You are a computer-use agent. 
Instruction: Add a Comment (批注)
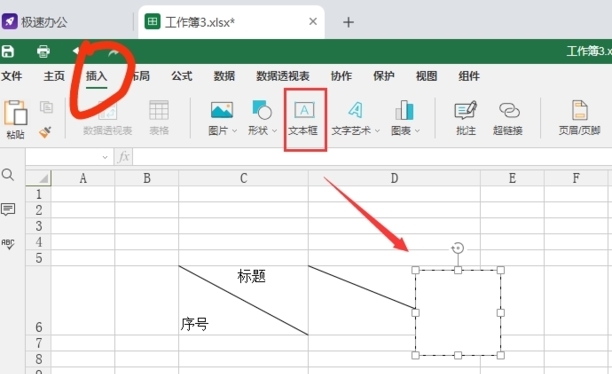466,117
